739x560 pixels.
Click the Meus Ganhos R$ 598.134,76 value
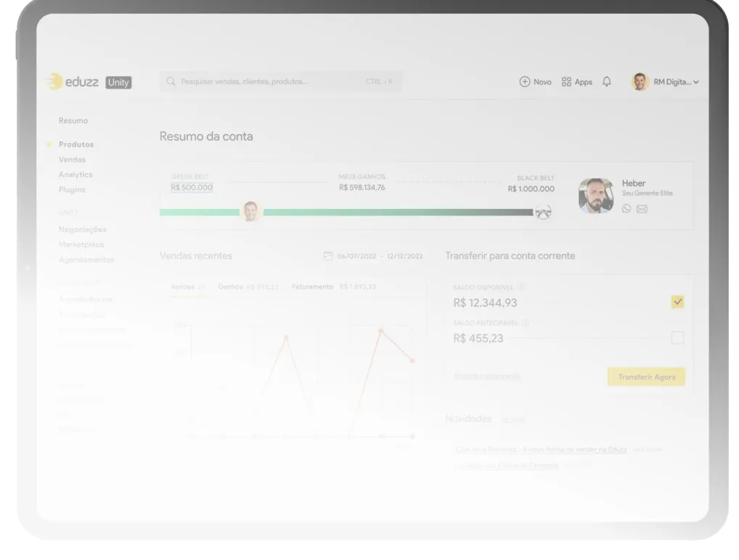point(362,187)
